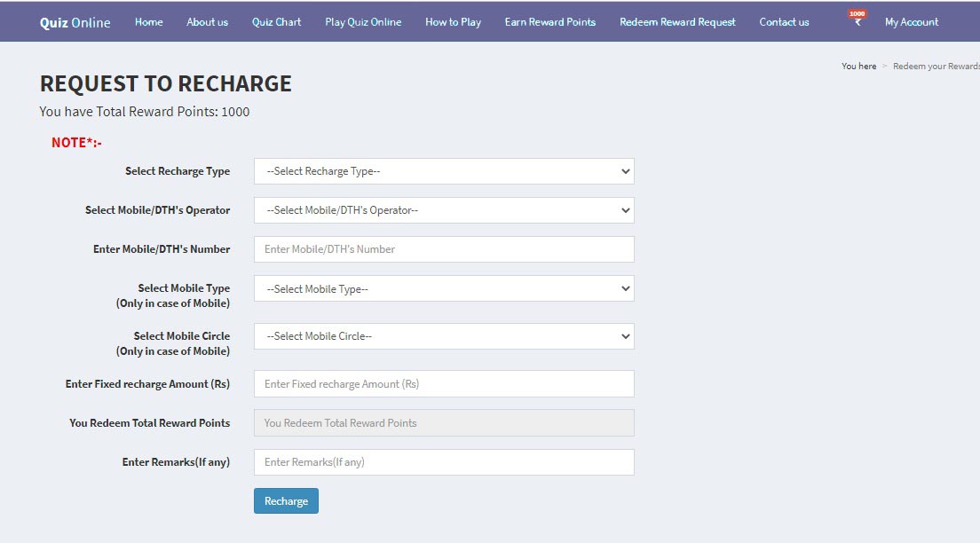Image resolution: width=980 pixels, height=543 pixels.
Task: Expand the Mobile/DTH's Operator dropdown
Action: (x=444, y=210)
